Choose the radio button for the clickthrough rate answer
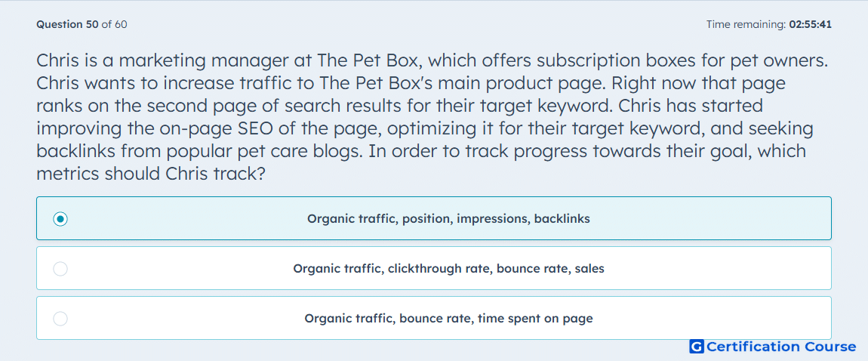 tap(60, 269)
